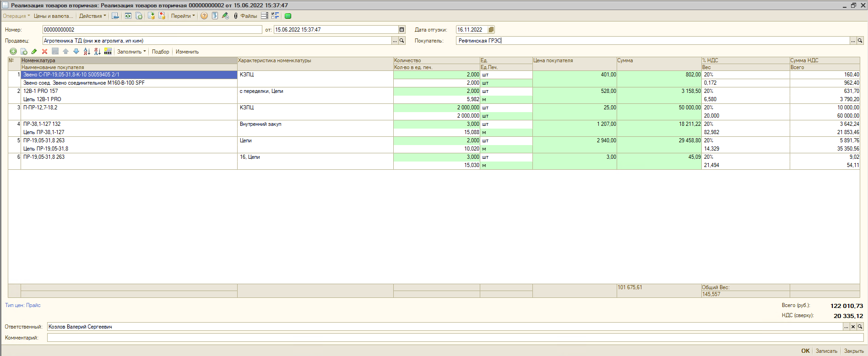The height and width of the screenshot is (356, 868).
Task: Click the find-in-list icon left of refresh
Action: (115, 16)
